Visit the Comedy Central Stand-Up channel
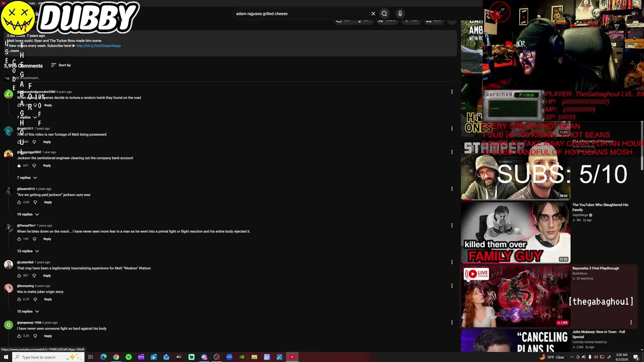The image size is (644, 362). [590, 342]
